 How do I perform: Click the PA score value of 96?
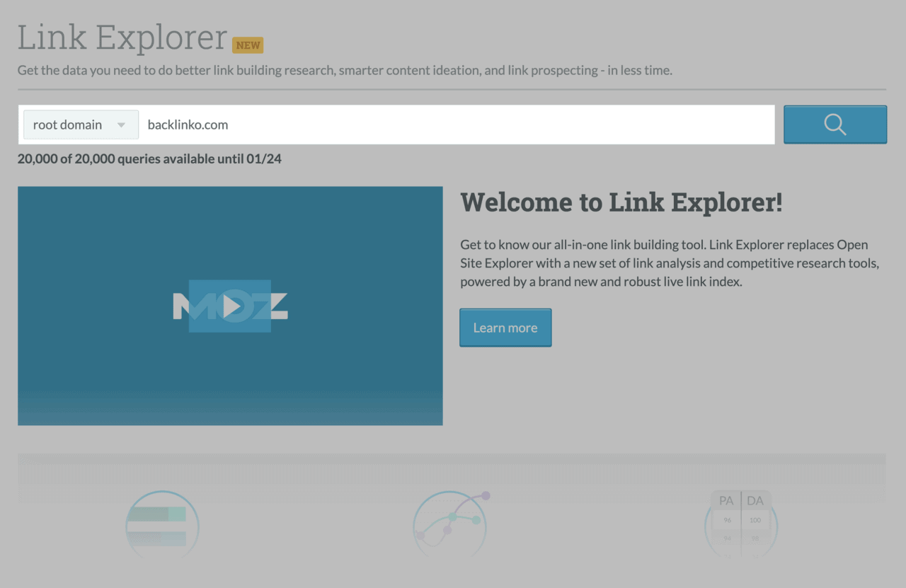click(726, 519)
